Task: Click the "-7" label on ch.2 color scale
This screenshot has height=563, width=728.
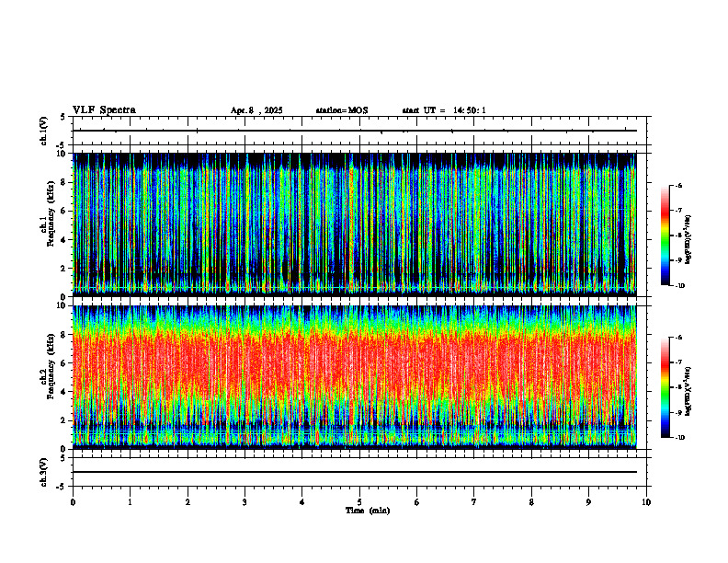Action: [679, 362]
